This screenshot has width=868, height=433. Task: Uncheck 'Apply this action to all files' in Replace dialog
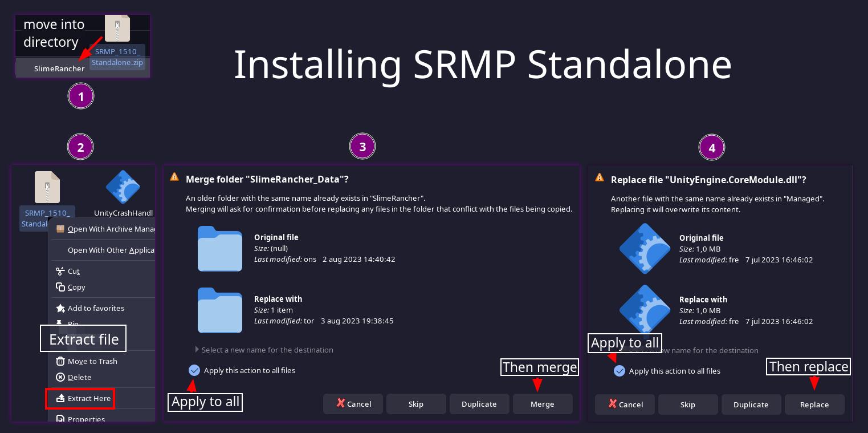tap(620, 371)
